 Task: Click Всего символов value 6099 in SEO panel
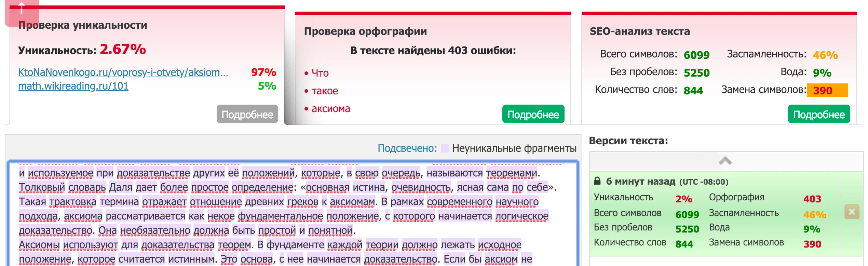point(696,55)
